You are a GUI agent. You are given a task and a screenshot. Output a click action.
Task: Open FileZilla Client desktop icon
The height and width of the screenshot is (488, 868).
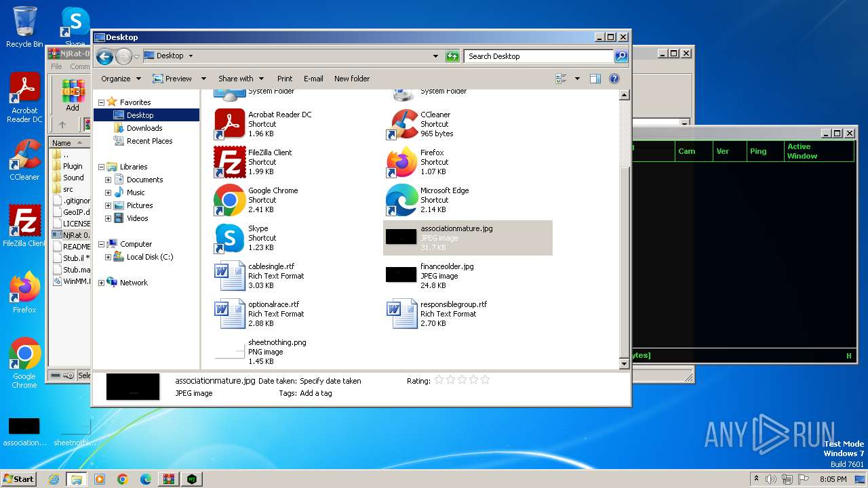click(x=24, y=226)
